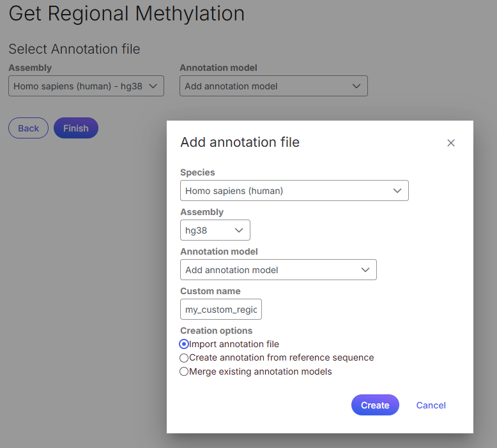Viewport: 497px width, 448px height.
Task: Click the 'Add annotation file' dialog title
Action: pyautogui.click(x=240, y=142)
